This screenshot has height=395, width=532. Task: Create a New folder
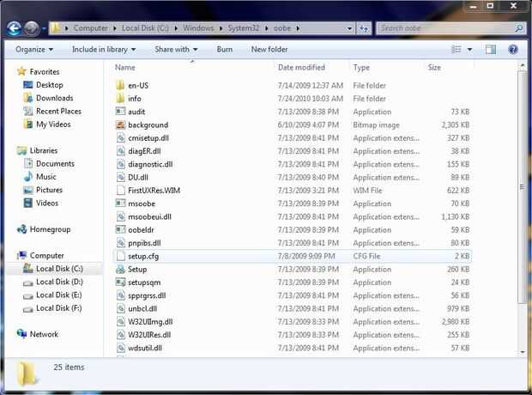pyautogui.click(x=269, y=50)
